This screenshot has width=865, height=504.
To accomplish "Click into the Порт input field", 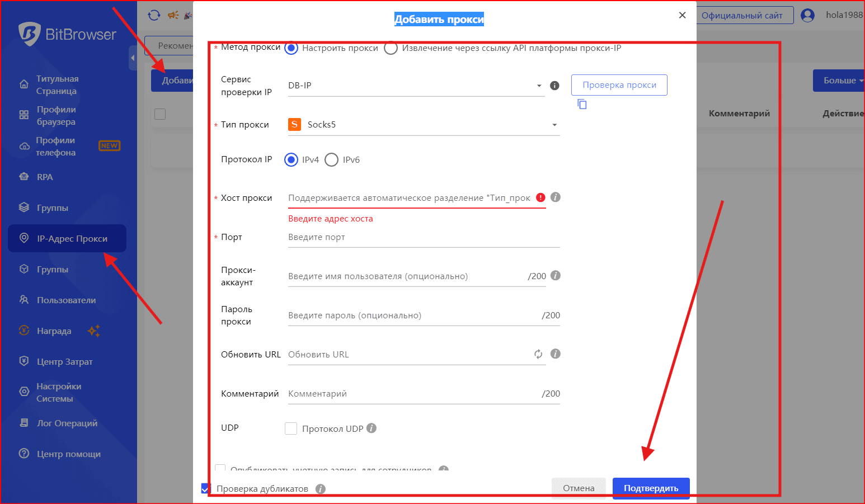I will point(423,237).
